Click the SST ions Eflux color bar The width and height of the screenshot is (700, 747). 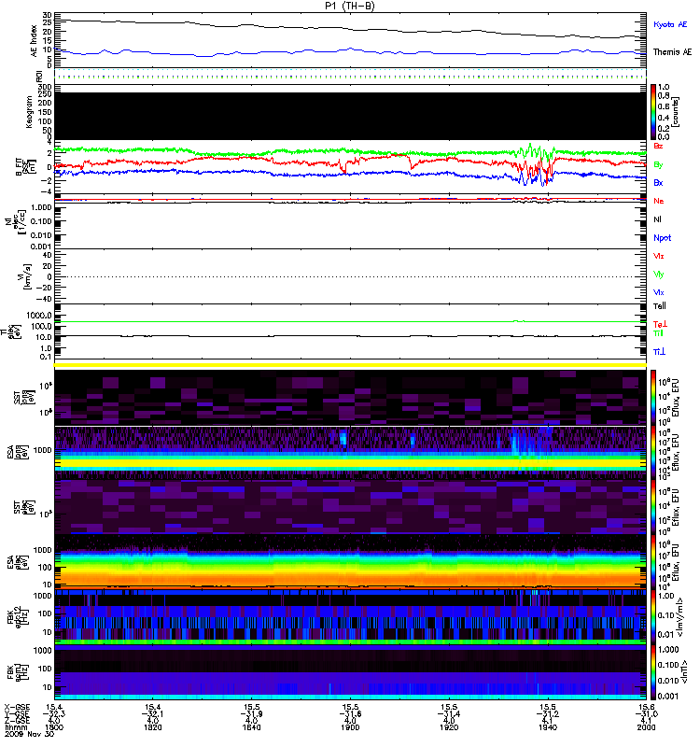tap(653, 398)
